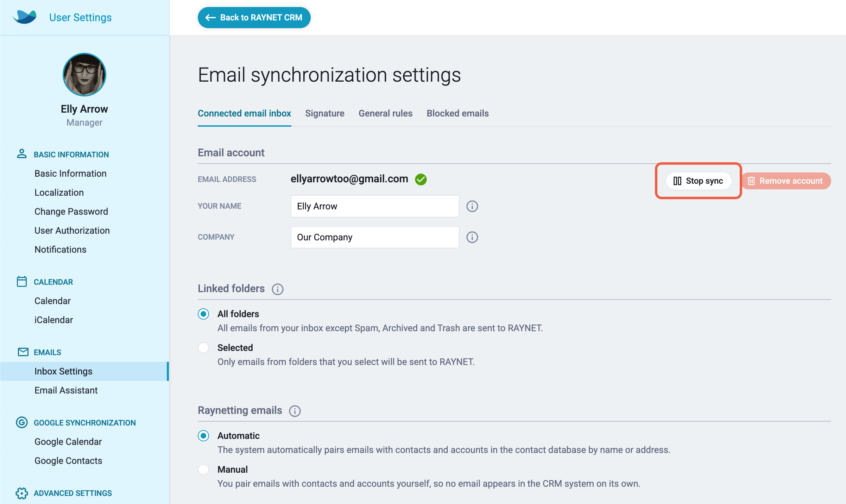
Task: Click the ADVANCED SETTINGS header text
Action: [73, 493]
